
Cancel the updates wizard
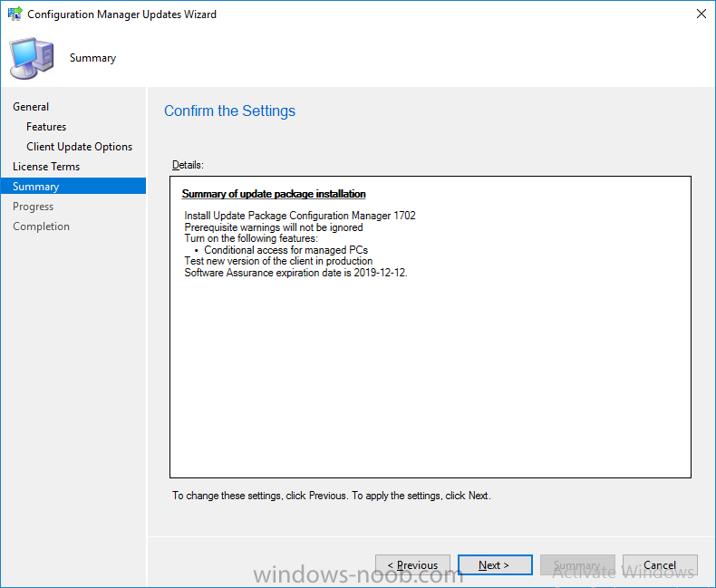tap(660, 565)
